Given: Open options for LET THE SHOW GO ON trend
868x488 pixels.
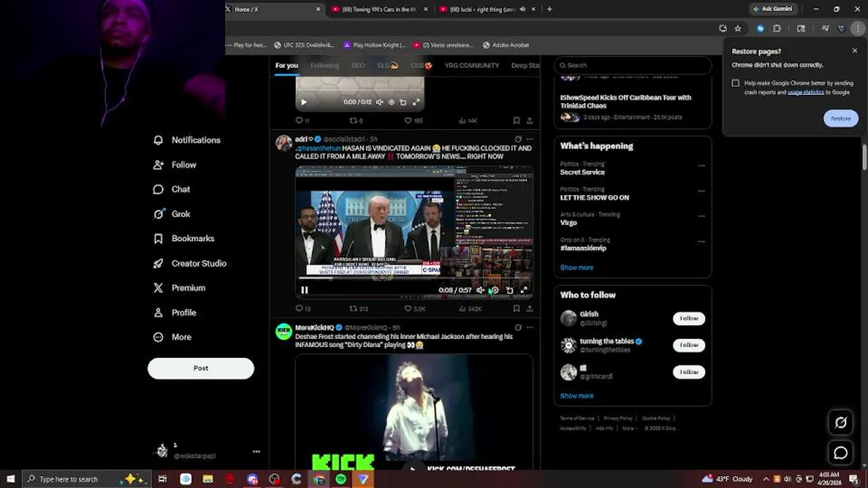Looking at the screenshot, I should click(x=701, y=191).
